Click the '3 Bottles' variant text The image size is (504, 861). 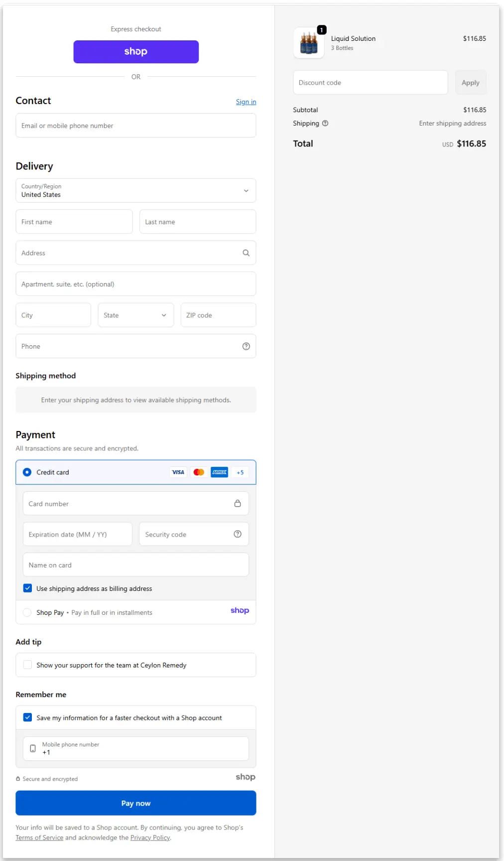point(342,48)
